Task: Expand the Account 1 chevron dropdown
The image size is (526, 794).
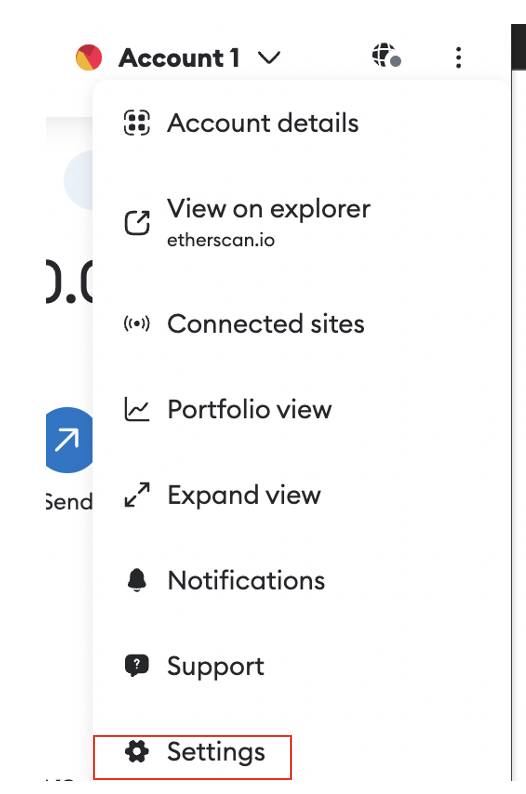Action: pyautogui.click(x=269, y=58)
